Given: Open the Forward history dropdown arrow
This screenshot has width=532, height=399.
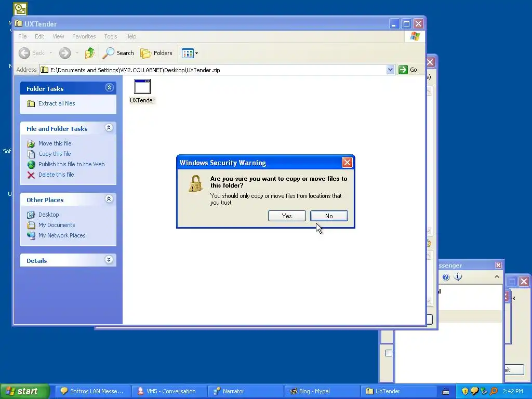Looking at the screenshot, I should coord(77,53).
